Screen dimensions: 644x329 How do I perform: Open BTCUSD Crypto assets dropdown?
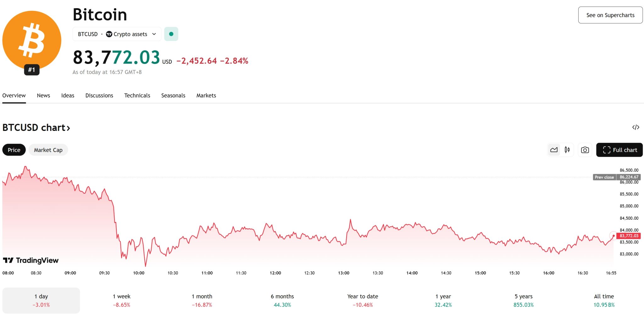click(x=117, y=34)
